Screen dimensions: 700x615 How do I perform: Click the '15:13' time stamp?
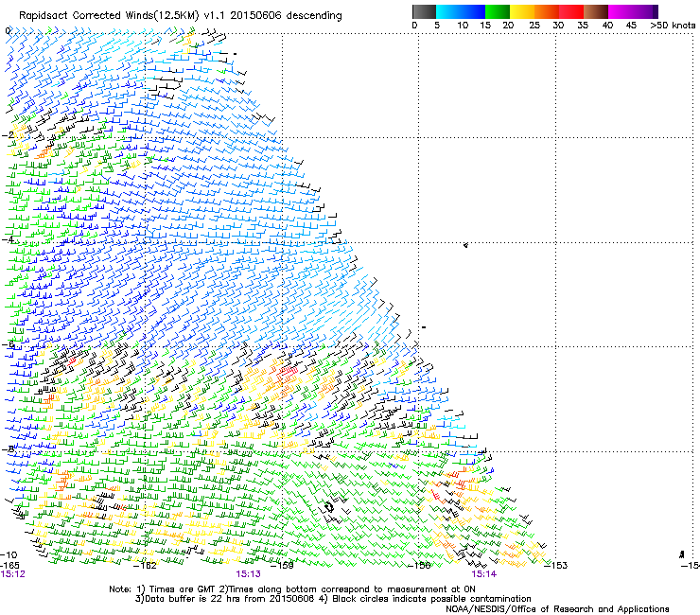click(248, 574)
